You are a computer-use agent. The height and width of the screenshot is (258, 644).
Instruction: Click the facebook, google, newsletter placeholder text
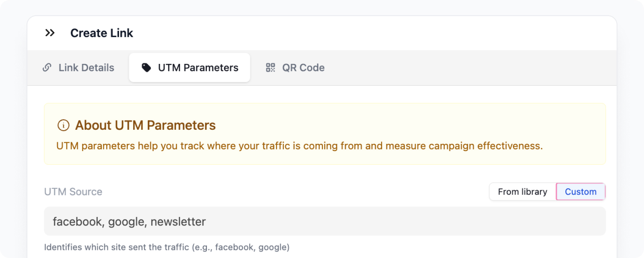[129, 222]
